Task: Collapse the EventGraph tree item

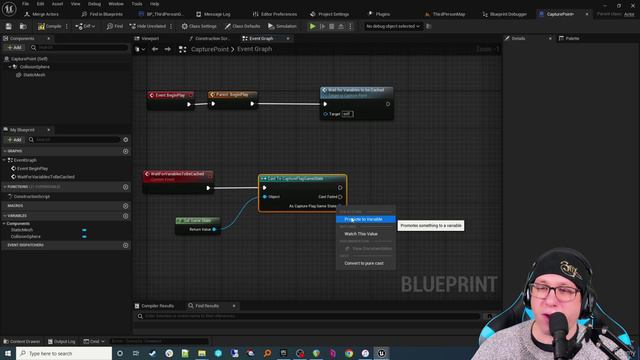Action: [x=4, y=160]
